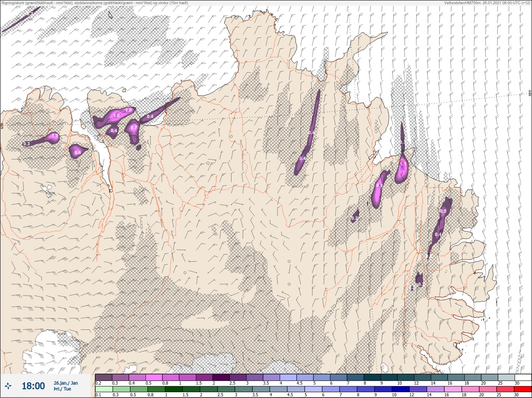Select the red 30 swatch in lower legend row
Screen dimensions: 532x398
[523, 389]
